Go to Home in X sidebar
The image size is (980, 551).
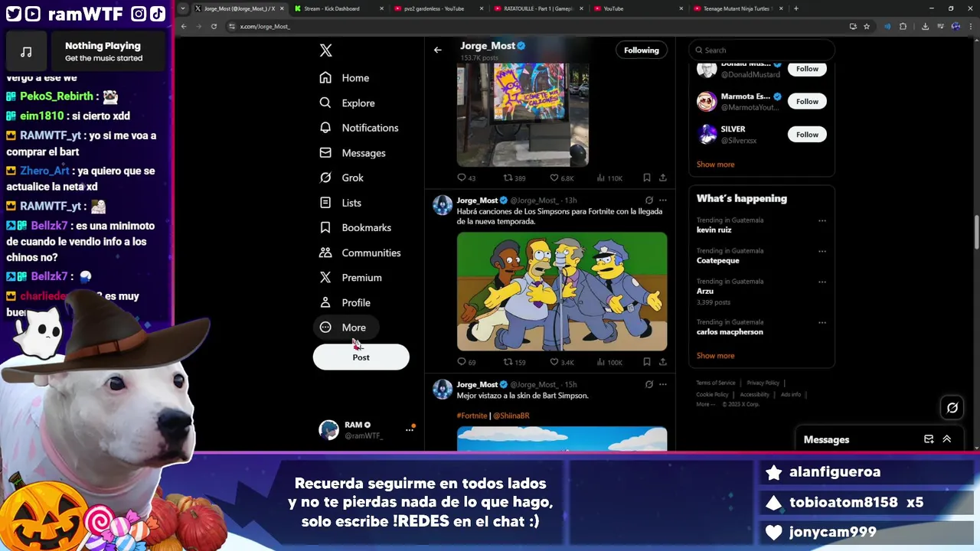tap(345, 78)
